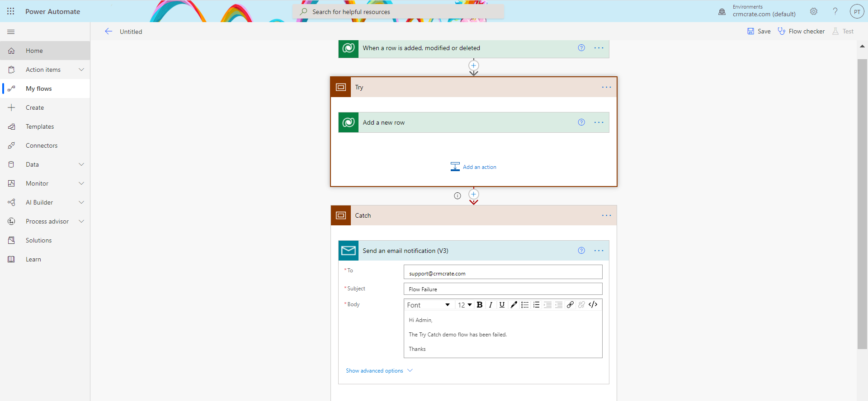Insert bulleted list in Body
This screenshot has height=401, width=868.
click(525, 305)
